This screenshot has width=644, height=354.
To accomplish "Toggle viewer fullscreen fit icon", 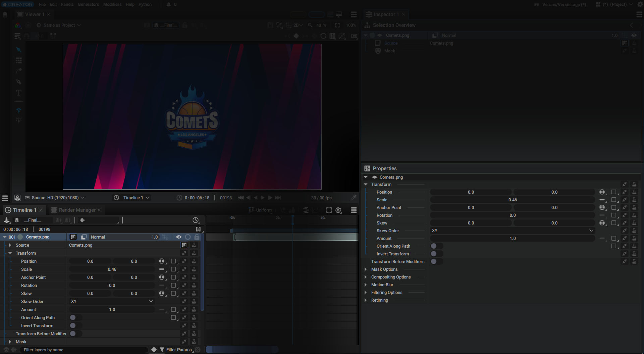I will (x=337, y=25).
